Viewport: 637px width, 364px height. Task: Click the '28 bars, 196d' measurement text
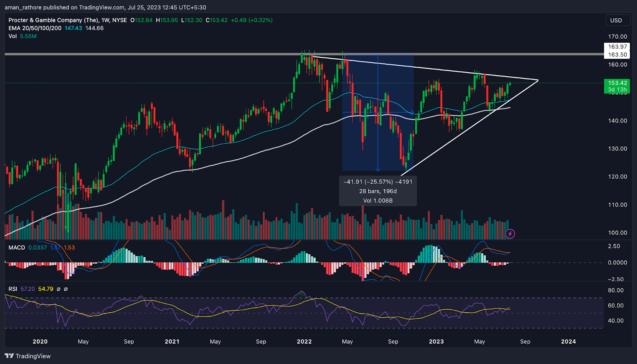(x=378, y=191)
